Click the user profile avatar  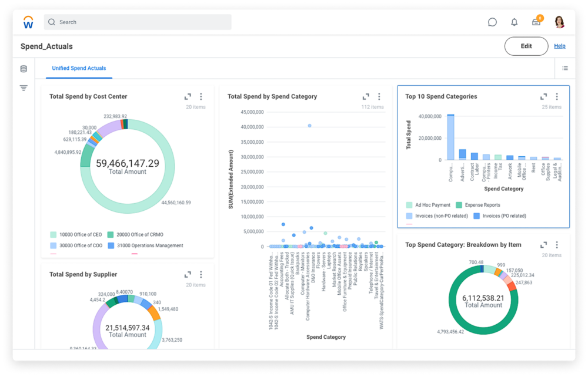[x=559, y=22]
